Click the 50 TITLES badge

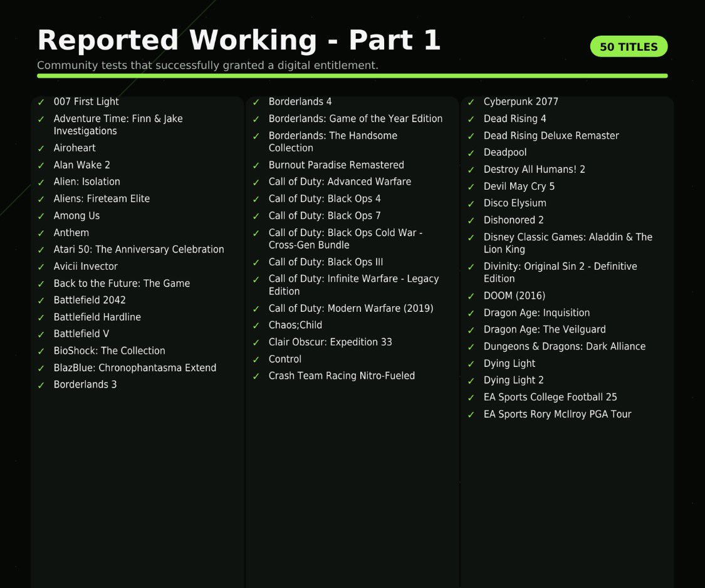(x=629, y=46)
